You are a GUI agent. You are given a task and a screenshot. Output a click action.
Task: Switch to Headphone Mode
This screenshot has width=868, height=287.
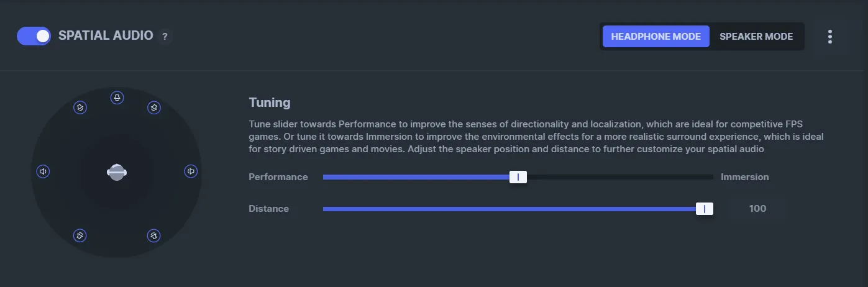coord(656,37)
